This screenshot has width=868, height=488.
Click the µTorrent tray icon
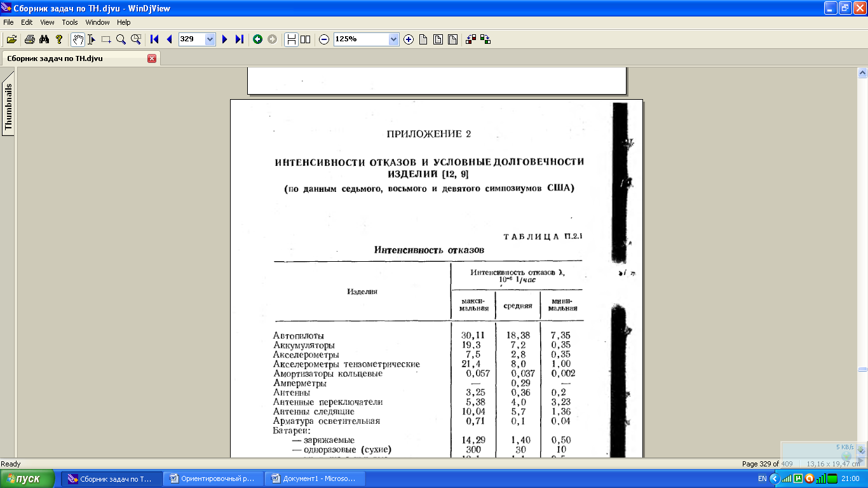point(798,478)
